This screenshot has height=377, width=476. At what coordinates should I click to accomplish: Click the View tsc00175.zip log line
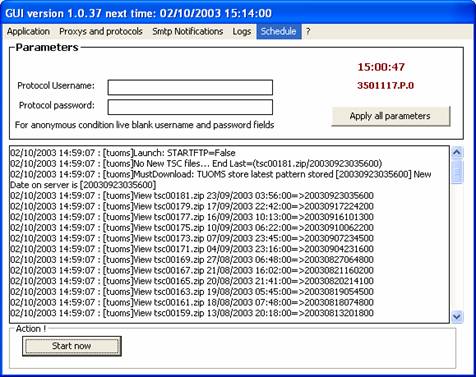pos(192,227)
